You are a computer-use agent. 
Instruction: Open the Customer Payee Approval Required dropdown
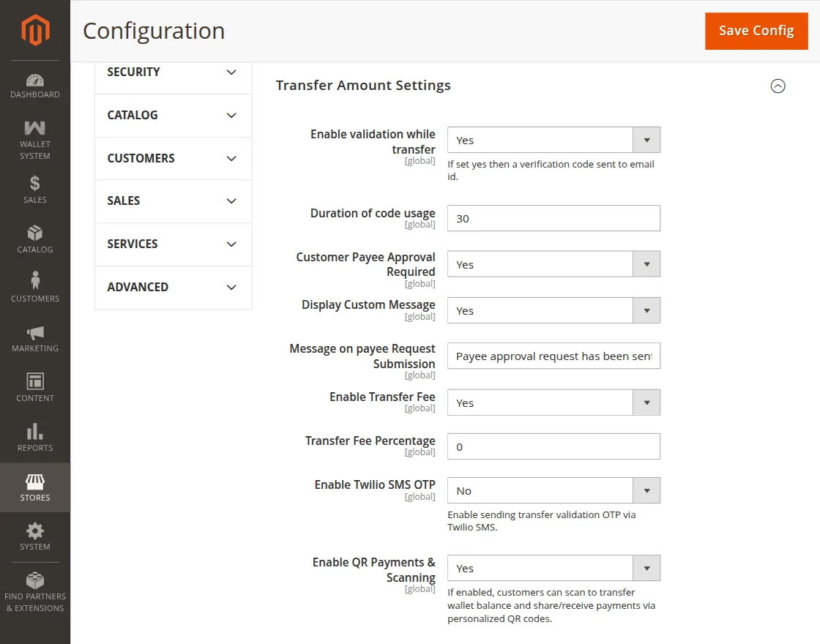[x=553, y=264]
